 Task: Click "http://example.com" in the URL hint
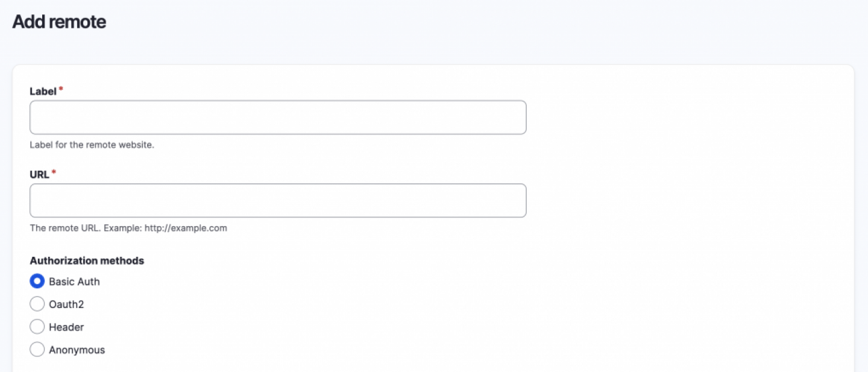click(x=186, y=229)
